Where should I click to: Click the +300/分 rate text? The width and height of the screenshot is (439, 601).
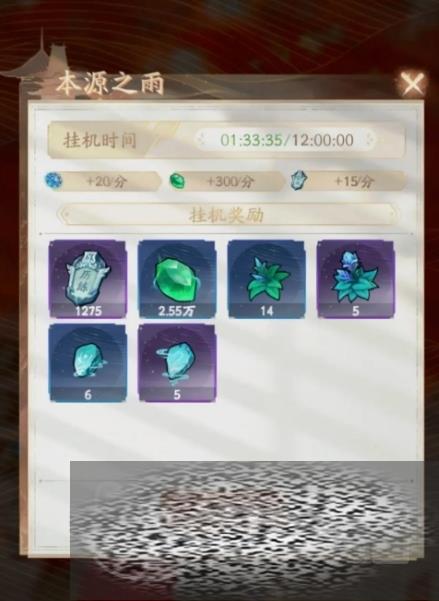pos(230,181)
